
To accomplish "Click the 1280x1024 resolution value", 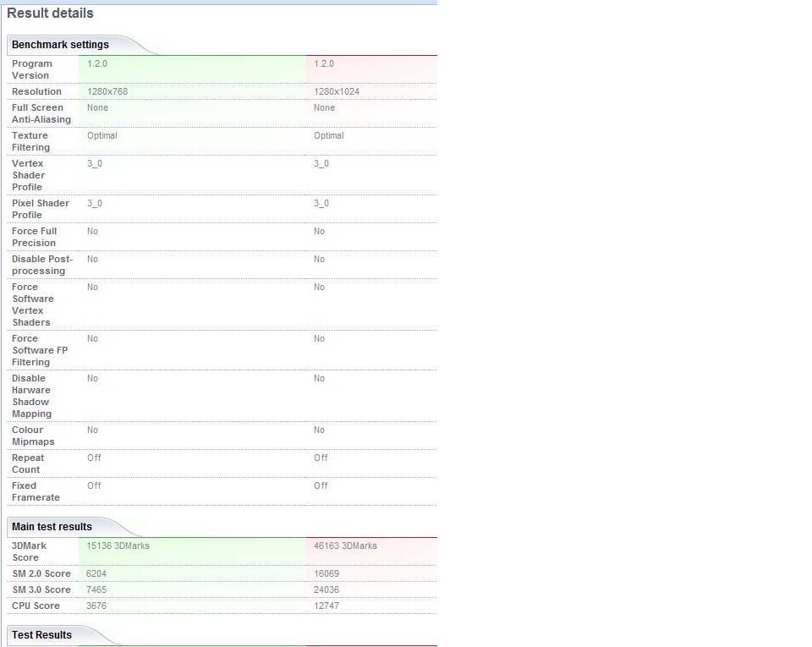I will (337, 91).
